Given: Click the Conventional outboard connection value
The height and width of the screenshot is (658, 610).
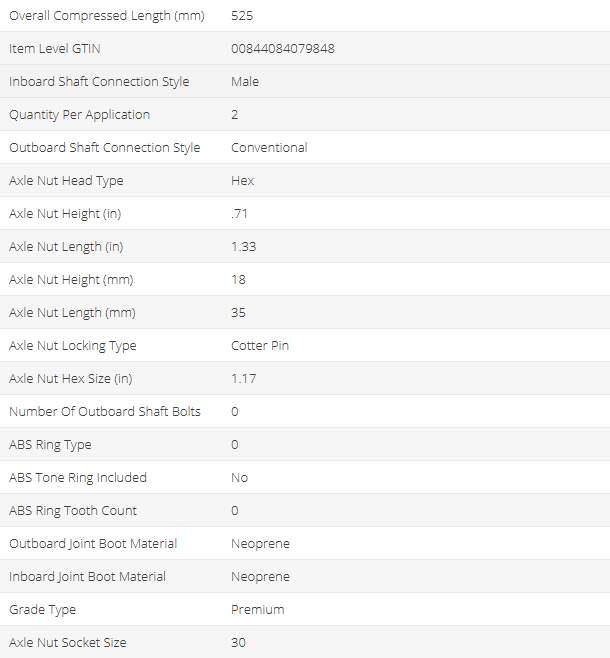Looking at the screenshot, I should (x=269, y=148).
